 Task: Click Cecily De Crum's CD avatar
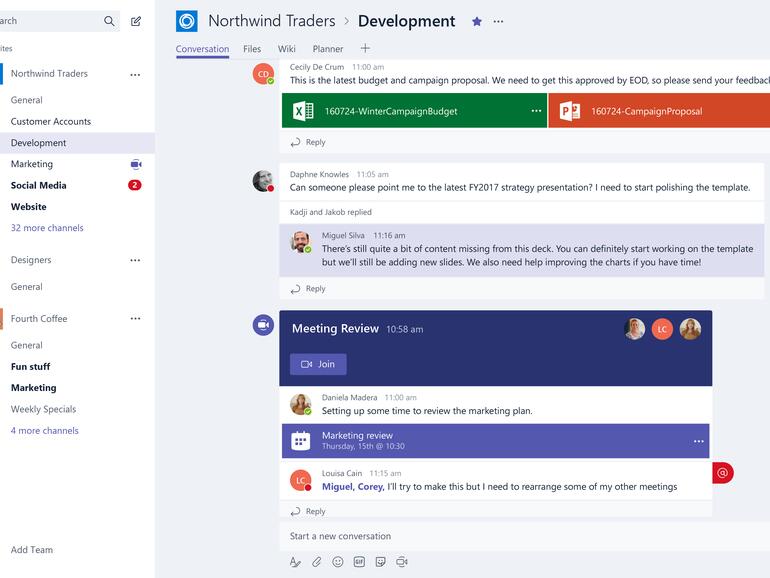pyautogui.click(x=263, y=74)
